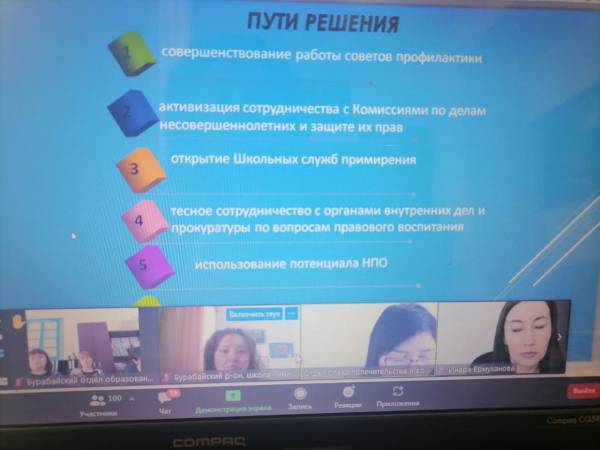Screen dimensions: 600x450
Task: Click the green cube numbered 1
Action: tap(132, 54)
